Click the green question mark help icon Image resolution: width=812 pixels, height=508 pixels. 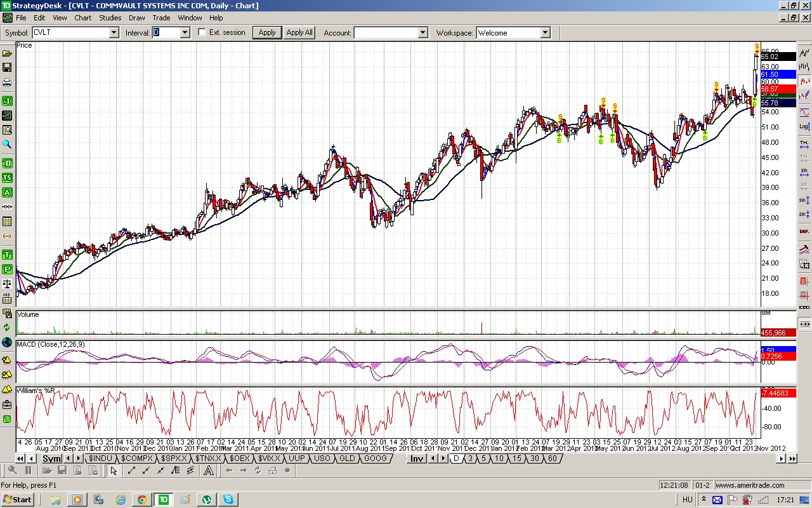click(7, 419)
